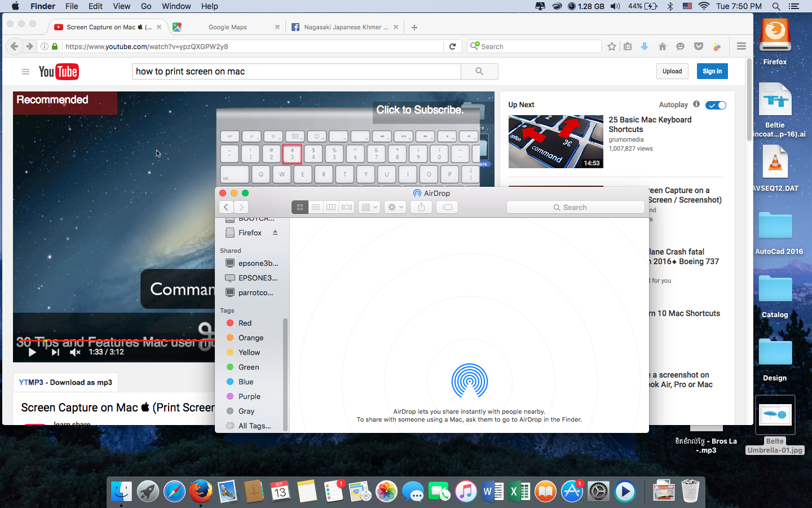
Task: Go to the Firefox home page icon
Action: (x=663, y=47)
